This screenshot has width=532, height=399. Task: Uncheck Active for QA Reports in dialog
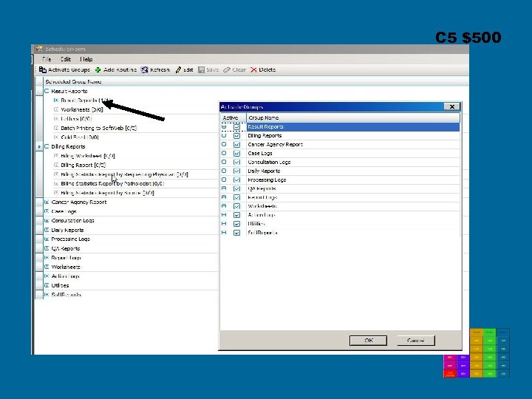(237, 188)
